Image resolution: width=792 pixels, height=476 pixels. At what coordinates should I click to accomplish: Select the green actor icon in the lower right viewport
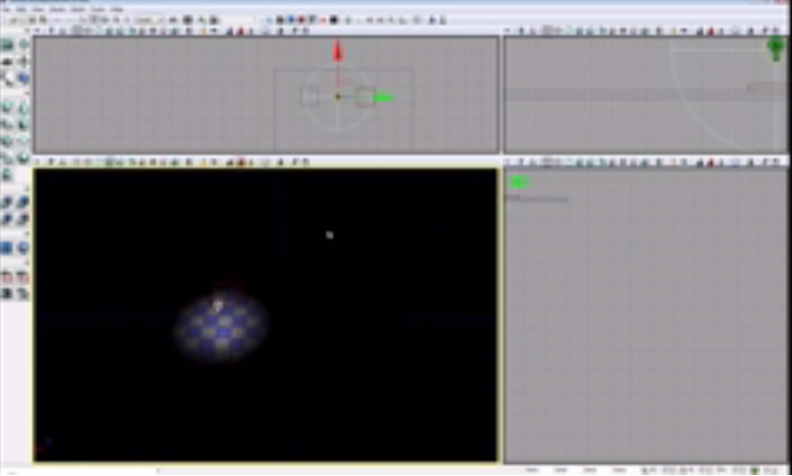coord(519,182)
